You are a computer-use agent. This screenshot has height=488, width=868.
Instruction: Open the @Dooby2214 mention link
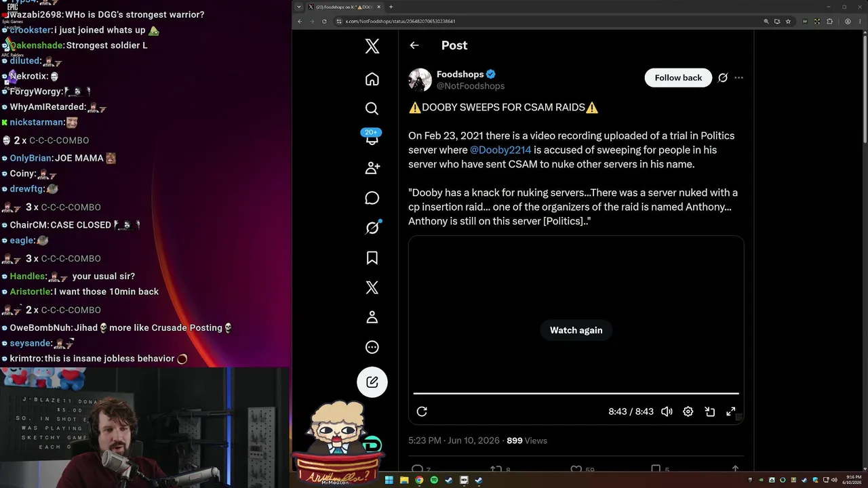coord(500,150)
